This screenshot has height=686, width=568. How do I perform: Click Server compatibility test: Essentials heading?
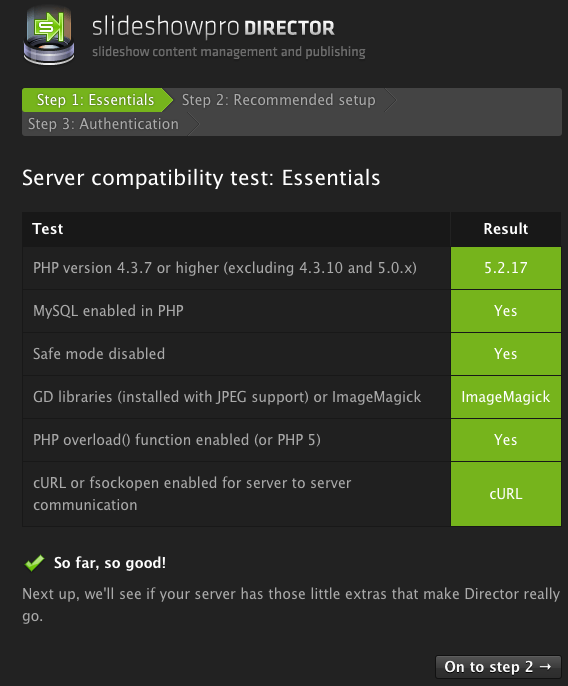coord(201,178)
